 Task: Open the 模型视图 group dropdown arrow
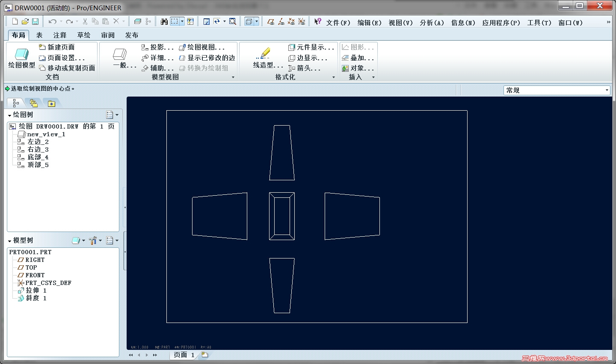point(233,77)
